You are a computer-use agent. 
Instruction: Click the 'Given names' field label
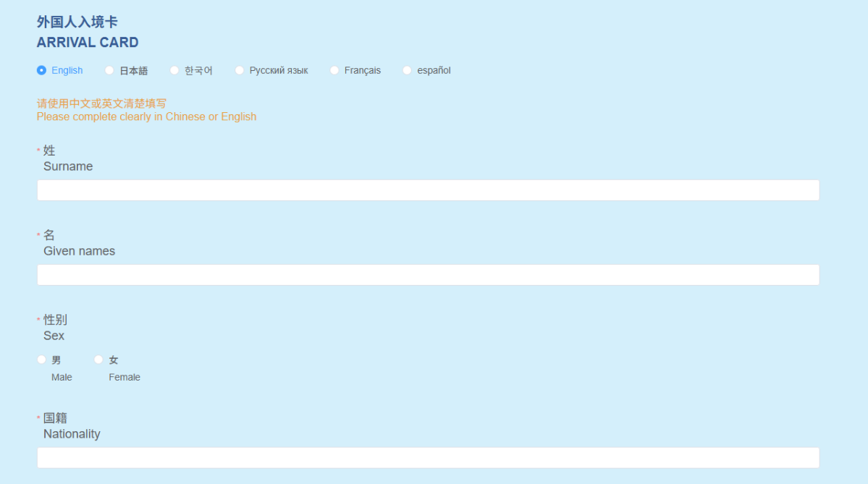[79, 251]
